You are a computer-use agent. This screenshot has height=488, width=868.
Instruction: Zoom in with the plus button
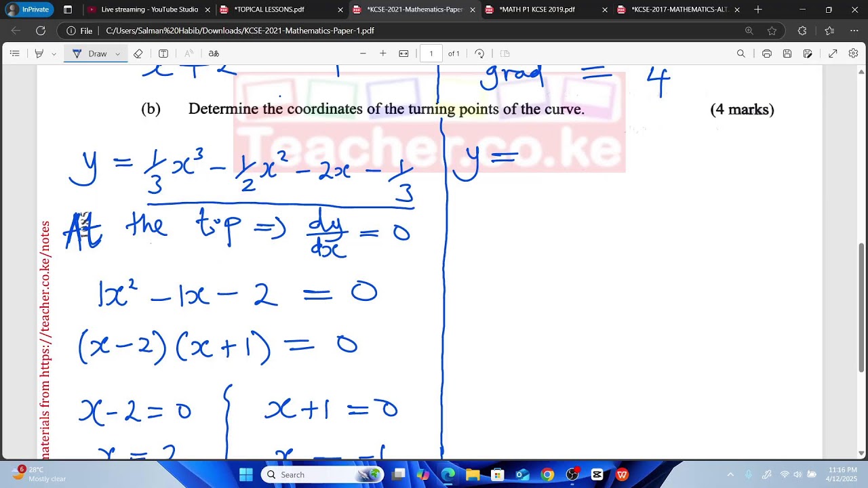[383, 54]
